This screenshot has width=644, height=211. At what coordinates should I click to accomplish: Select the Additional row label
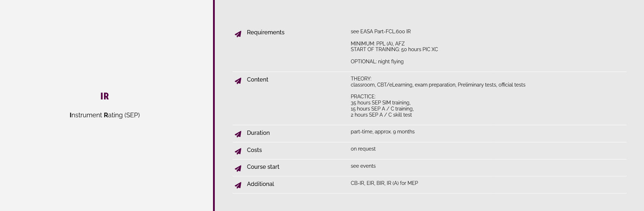260,184
